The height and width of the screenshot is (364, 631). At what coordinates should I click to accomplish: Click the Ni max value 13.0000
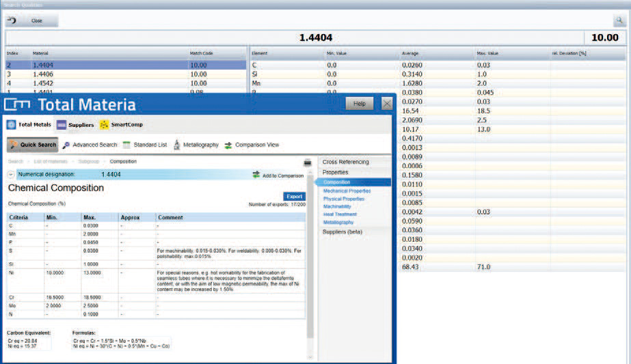(92, 272)
